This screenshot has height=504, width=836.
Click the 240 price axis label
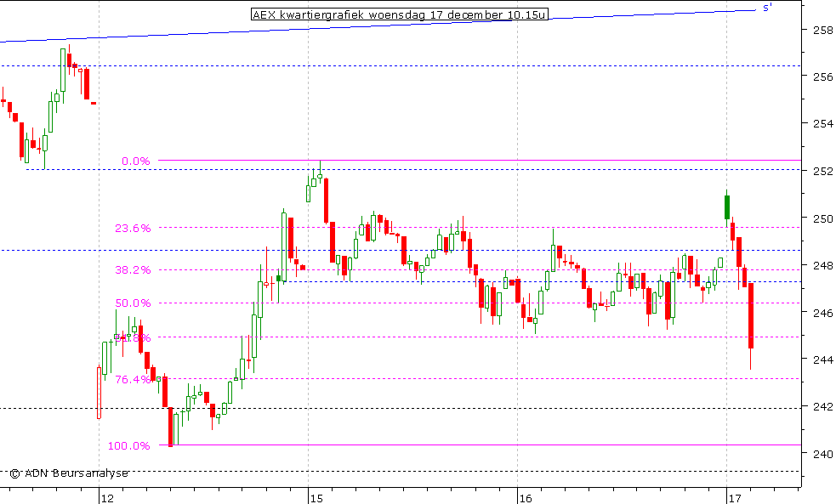(822, 454)
